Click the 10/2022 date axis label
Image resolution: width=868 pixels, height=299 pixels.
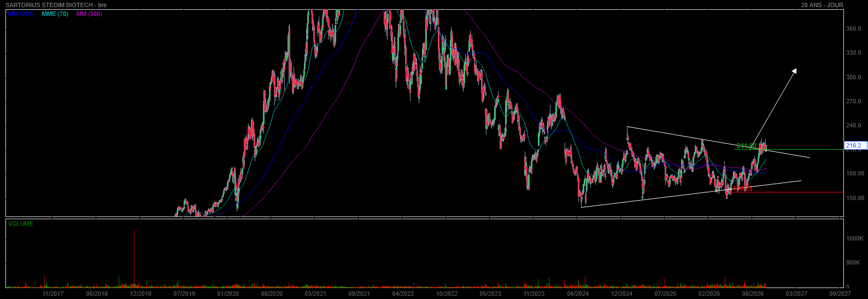pyautogui.click(x=447, y=294)
